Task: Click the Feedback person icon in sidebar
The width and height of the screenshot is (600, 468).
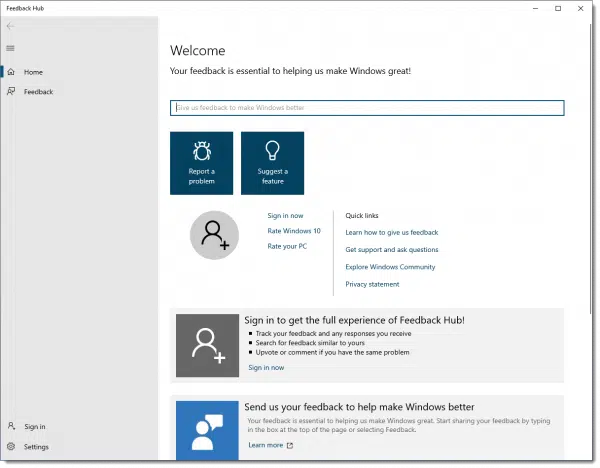Action: (x=11, y=91)
